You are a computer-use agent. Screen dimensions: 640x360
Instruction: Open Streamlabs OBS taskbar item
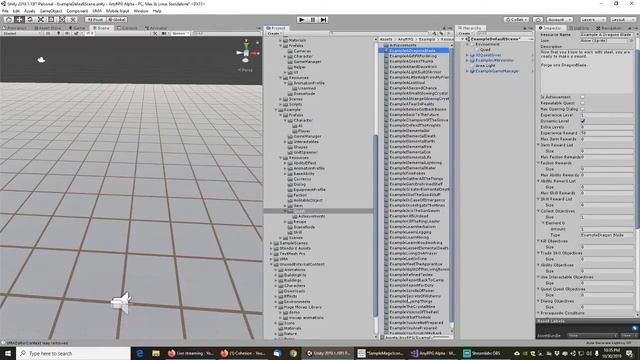(x=482, y=353)
